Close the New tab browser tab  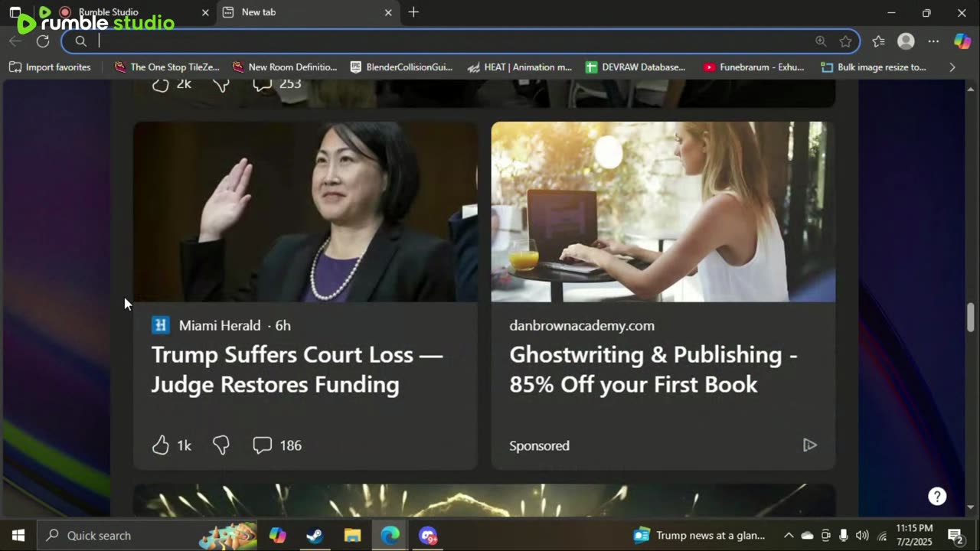388,12
